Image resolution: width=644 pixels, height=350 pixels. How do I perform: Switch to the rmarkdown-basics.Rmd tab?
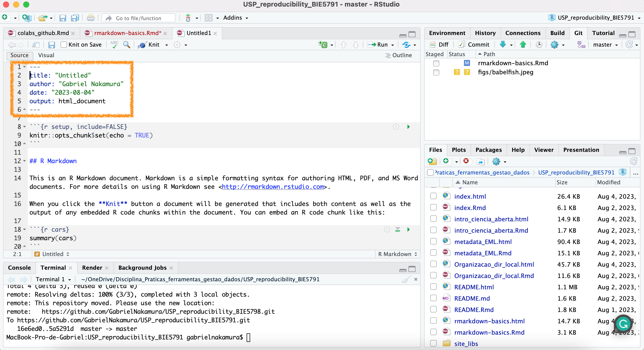(128, 33)
